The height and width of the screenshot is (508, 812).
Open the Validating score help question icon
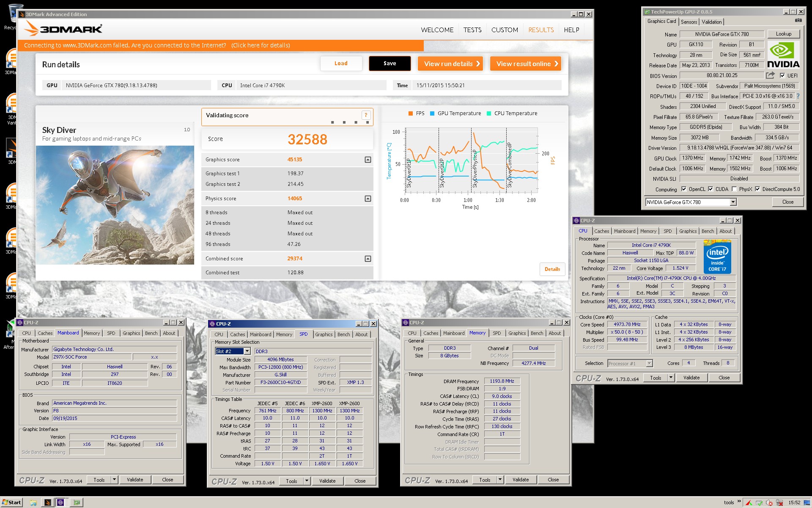pyautogui.click(x=366, y=115)
